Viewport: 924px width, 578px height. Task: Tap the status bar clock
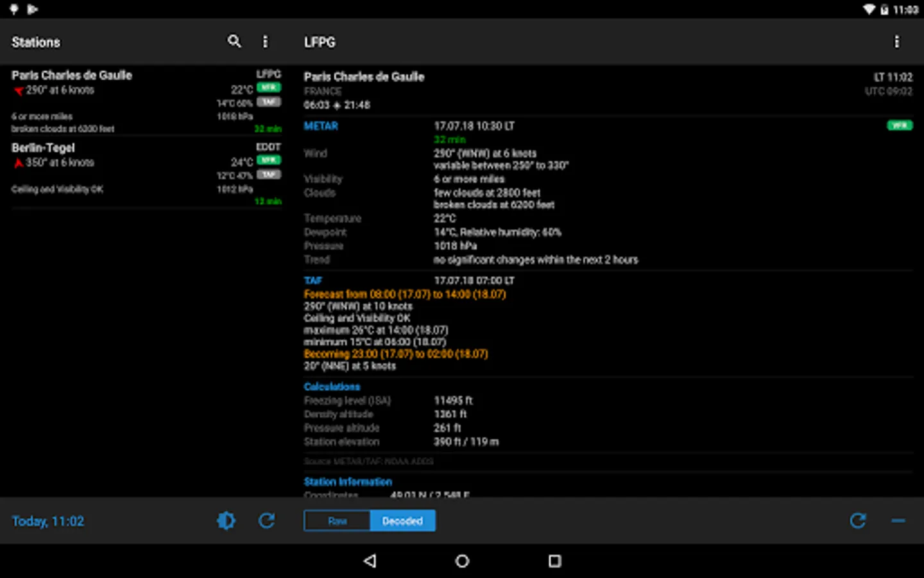coord(905,10)
